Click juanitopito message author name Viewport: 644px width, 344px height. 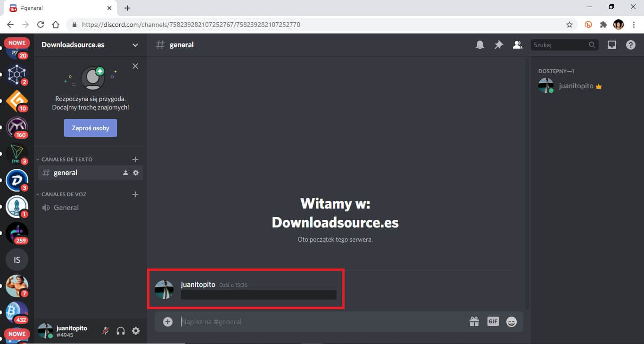198,285
